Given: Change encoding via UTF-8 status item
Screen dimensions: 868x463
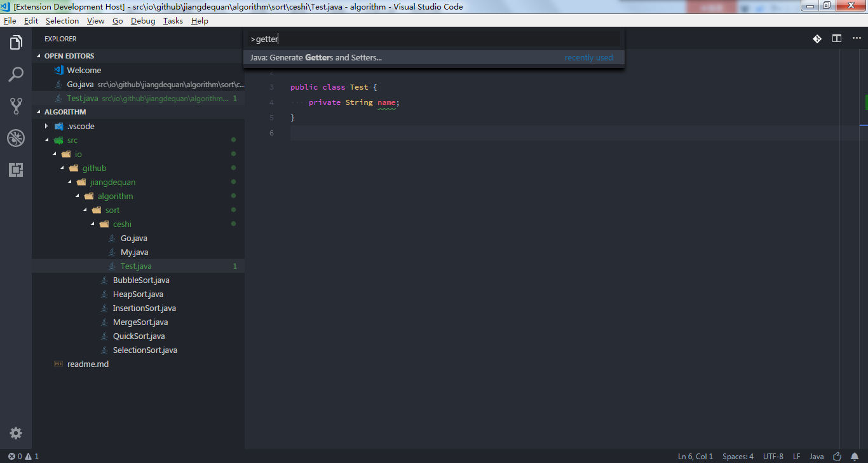Looking at the screenshot, I should [773, 457].
